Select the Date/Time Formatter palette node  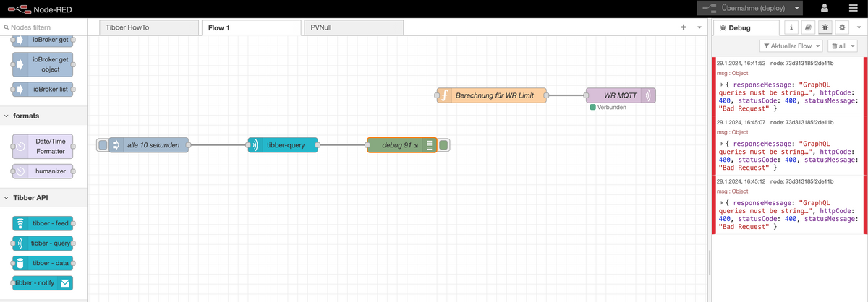pos(43,147)
